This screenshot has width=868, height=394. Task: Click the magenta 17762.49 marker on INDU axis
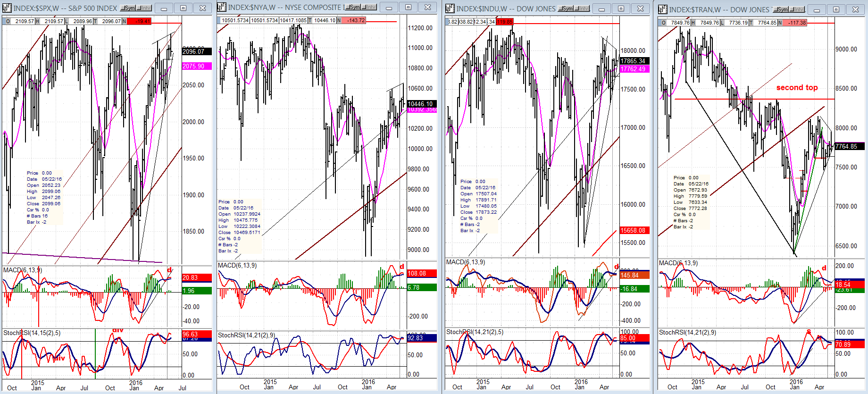(635, 69)
